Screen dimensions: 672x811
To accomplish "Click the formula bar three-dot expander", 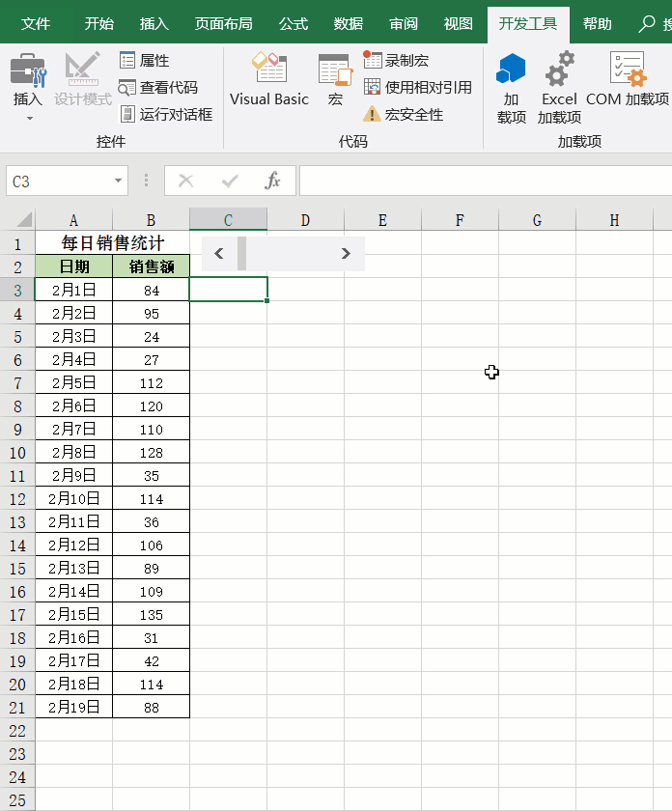I will (147, 181).
